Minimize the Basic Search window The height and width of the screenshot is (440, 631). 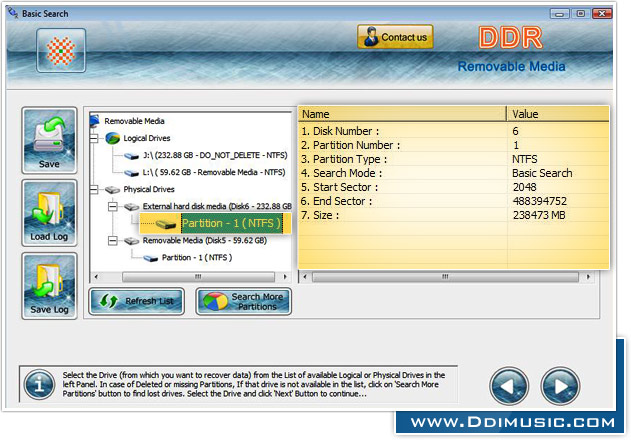pos(559,14)
